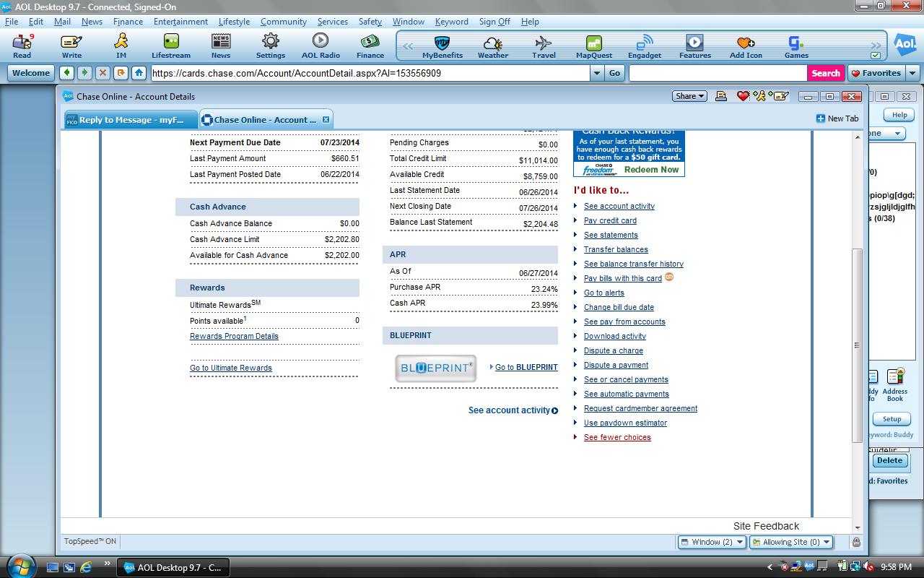924x578 pixels.
Task: Open the Games icon
Action: pos(796,46)
